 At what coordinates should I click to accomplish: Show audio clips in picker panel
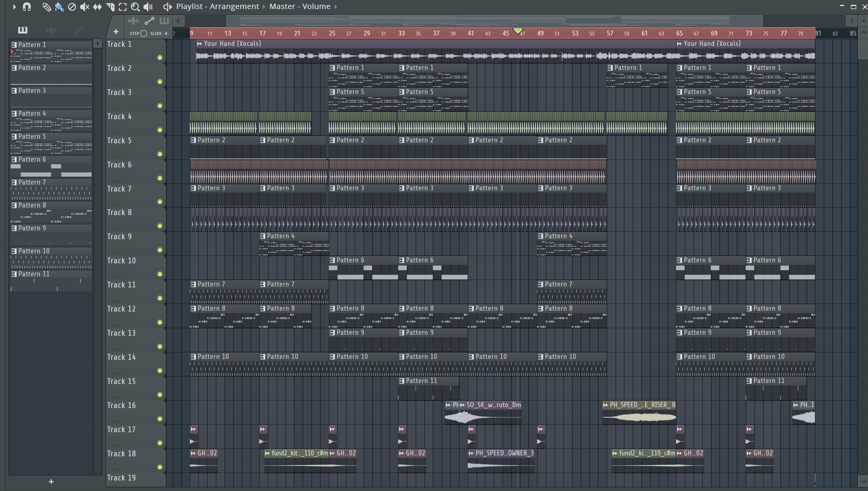(51, 30)
